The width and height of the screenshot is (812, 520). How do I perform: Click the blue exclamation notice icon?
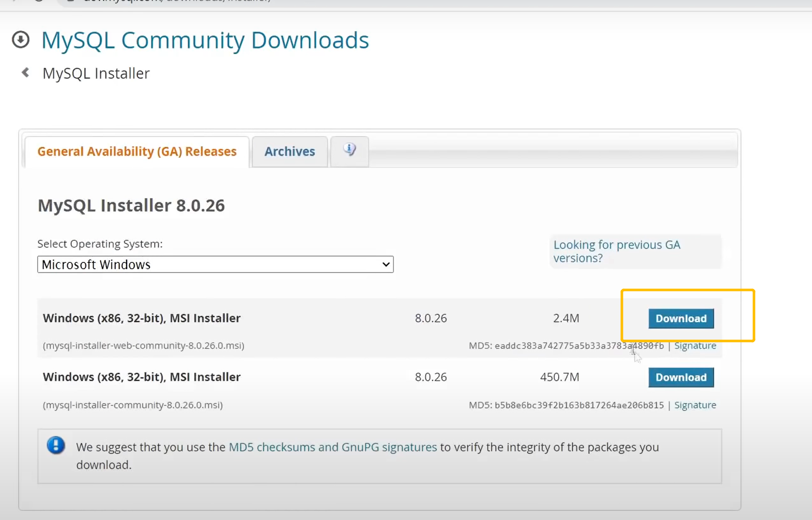[56, 445]
